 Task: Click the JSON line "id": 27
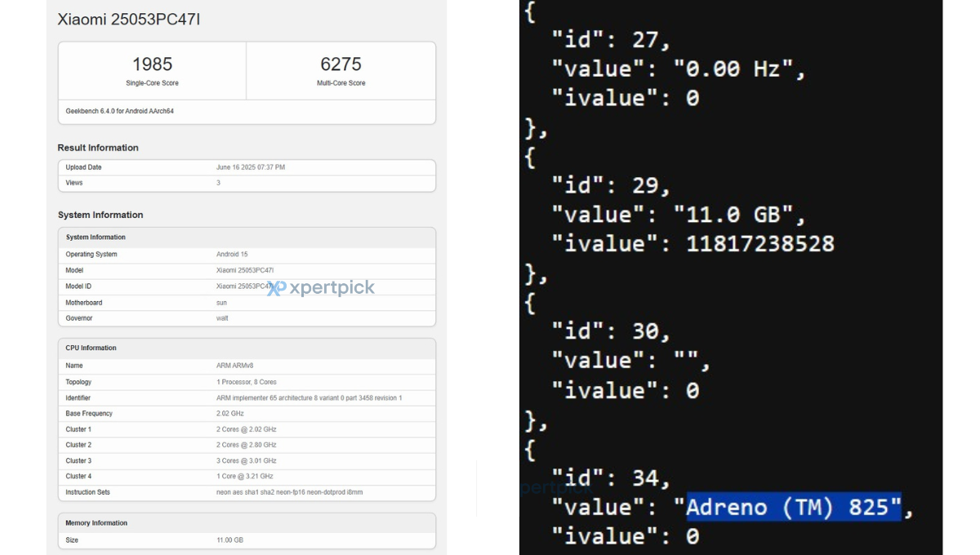tap(611, 40)
